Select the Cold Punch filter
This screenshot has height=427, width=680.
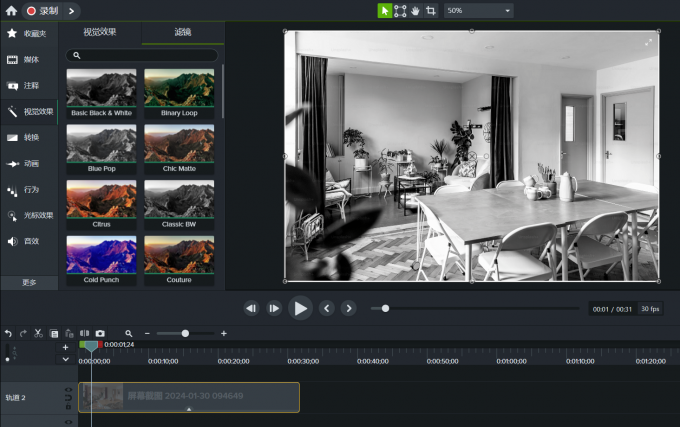coord(101,261)
